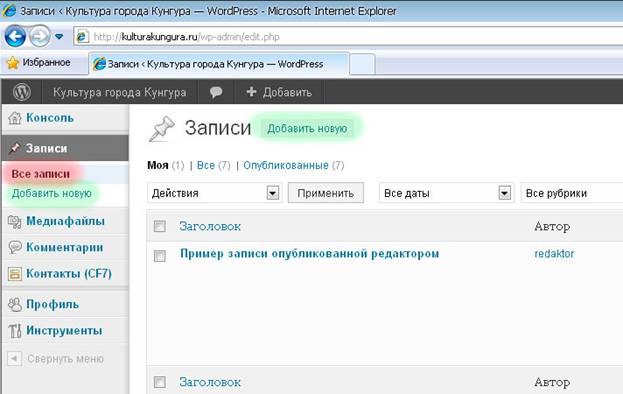Click the Контакты (CF7) form icon
The height and width of the screenshot is (394, 623).
click(15, 274)
